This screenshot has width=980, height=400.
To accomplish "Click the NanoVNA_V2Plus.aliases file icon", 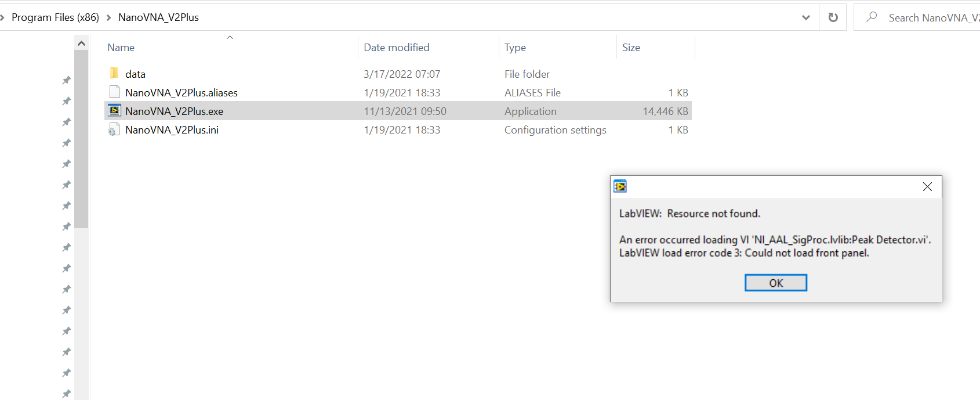I will coord(114,92).
